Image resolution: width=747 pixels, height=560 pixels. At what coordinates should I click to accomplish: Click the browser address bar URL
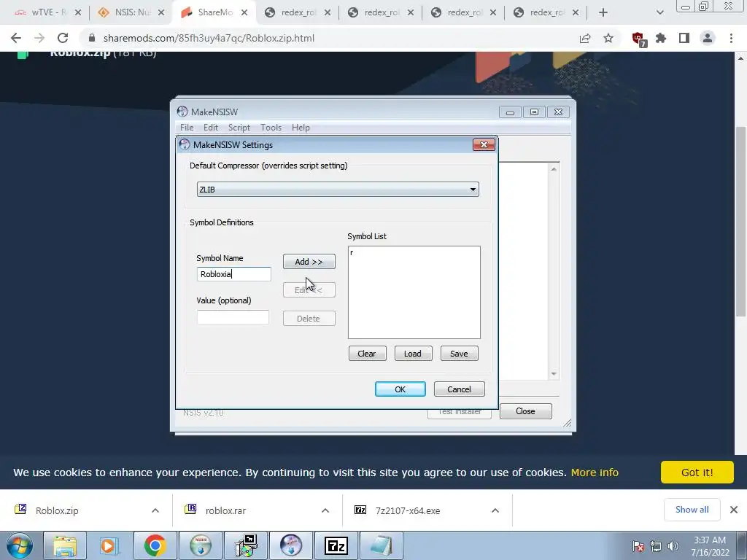click(209, 38)
